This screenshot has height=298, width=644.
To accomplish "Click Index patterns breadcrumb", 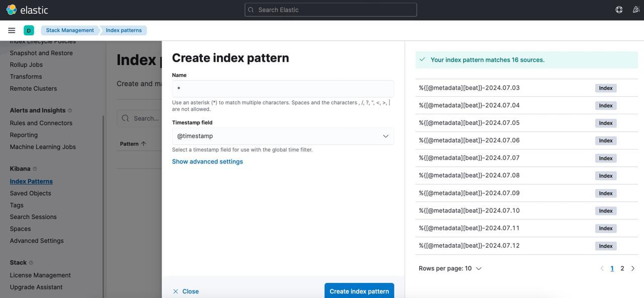I will (x=124, y=30).
